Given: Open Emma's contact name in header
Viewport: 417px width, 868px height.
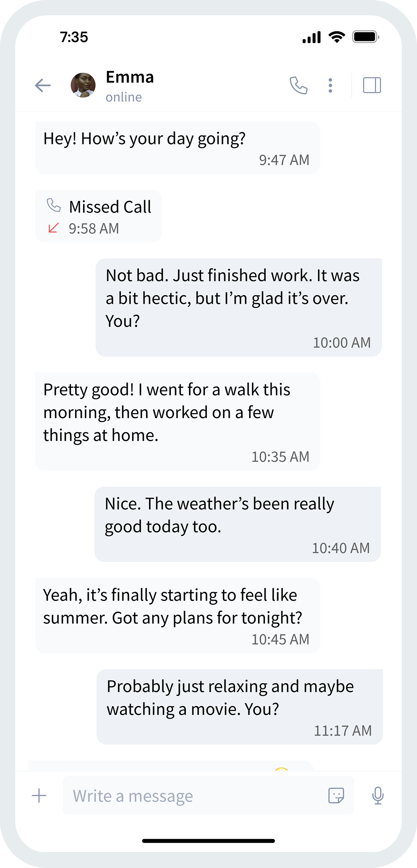Looking at the screenshot, I should pyautogui.click(x=130, y=77).
